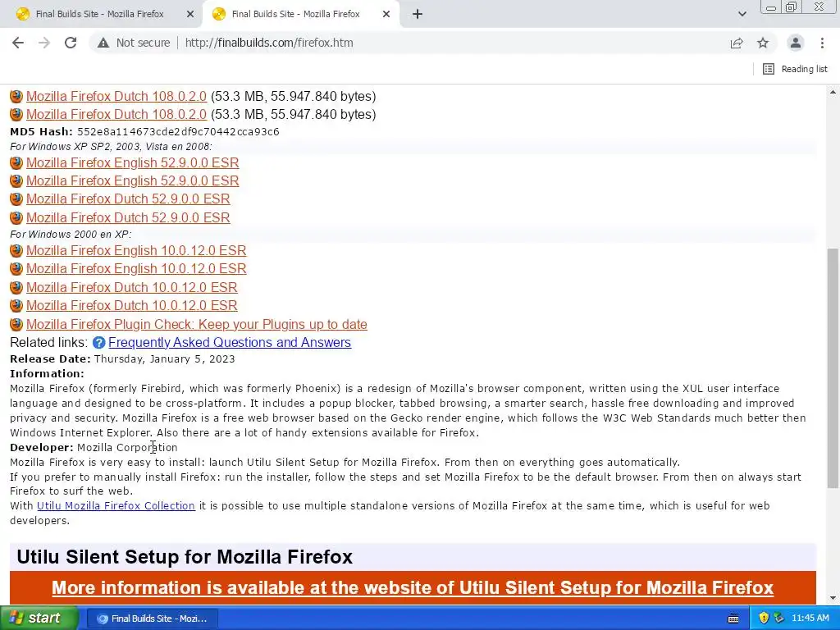Open the orange More information Utilu Silent Setup banner link
The height and width of the screenshot is (630, 840).
click(x=413, y=587)
